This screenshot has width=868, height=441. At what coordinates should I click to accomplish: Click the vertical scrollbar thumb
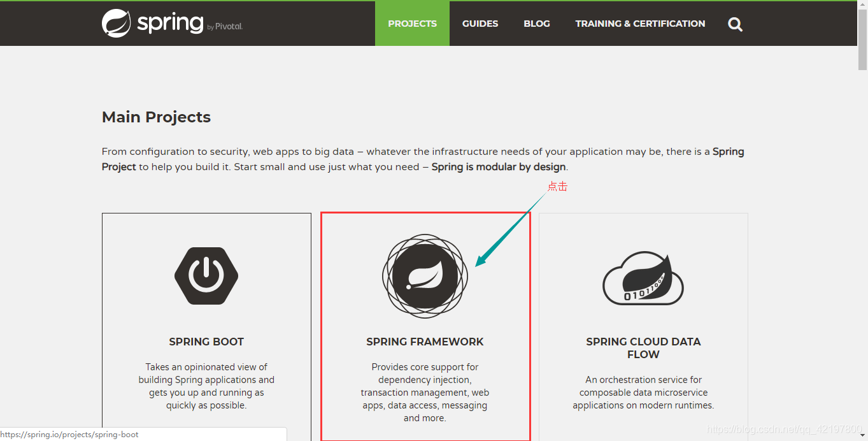click(862, 40)
